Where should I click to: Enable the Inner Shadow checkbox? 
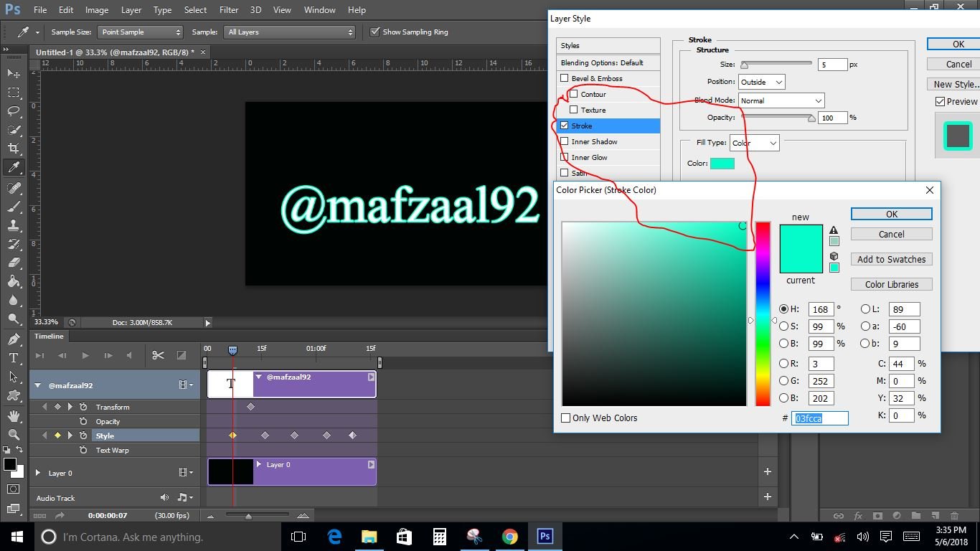(565, 141)
